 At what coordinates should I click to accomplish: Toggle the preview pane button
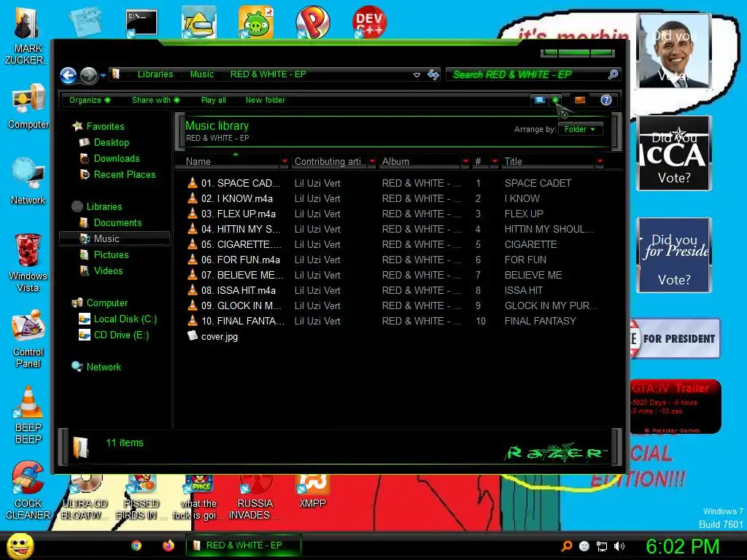coord(580,100)
